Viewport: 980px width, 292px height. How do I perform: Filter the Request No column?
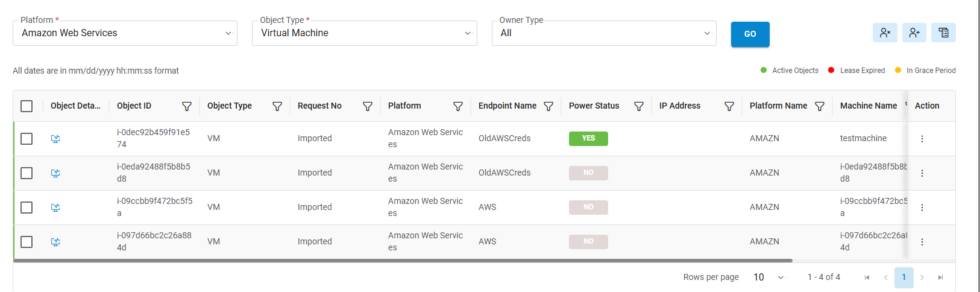coord(368,106)
